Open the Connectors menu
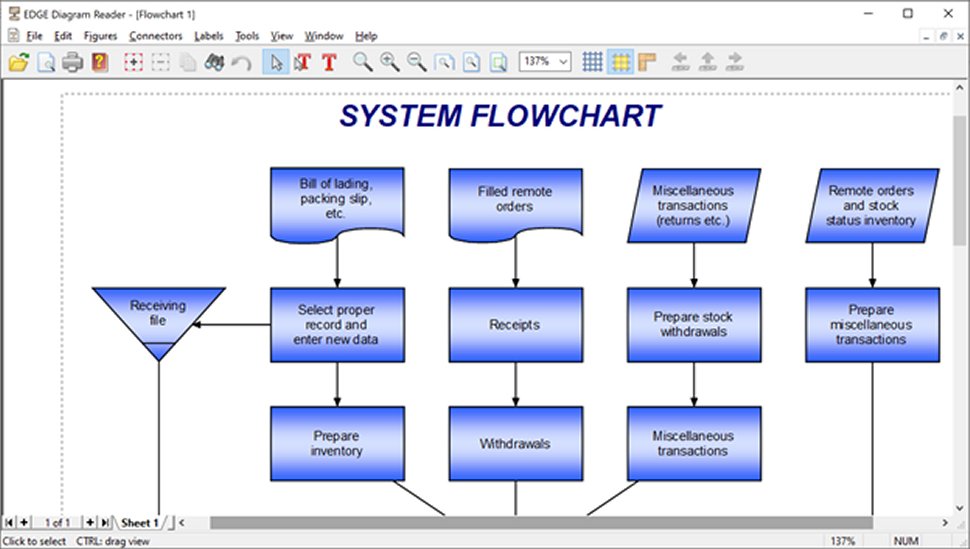The height and width of the screenshot is (549, 970). tap(156, 36)
